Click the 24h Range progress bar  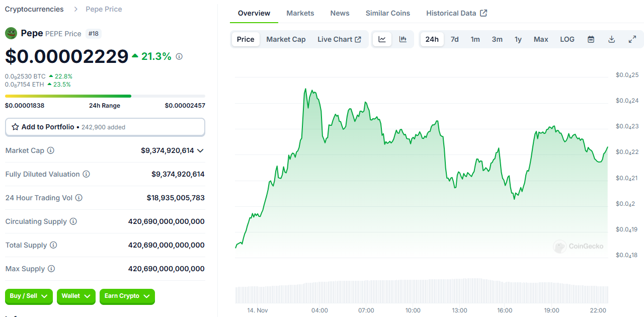[x=105, y=96]
